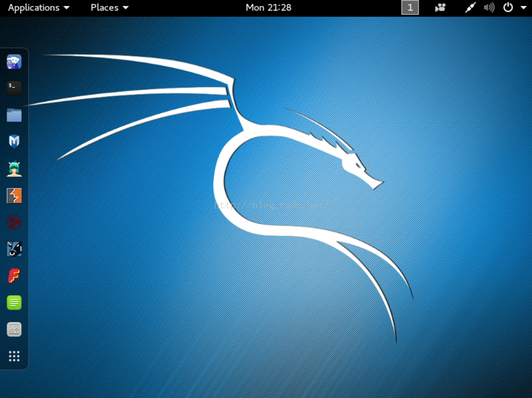Screen dimensions: 532x398
Task: Open the Terminal from the dock
Action: pyautogui.click(x=14, y=88)
